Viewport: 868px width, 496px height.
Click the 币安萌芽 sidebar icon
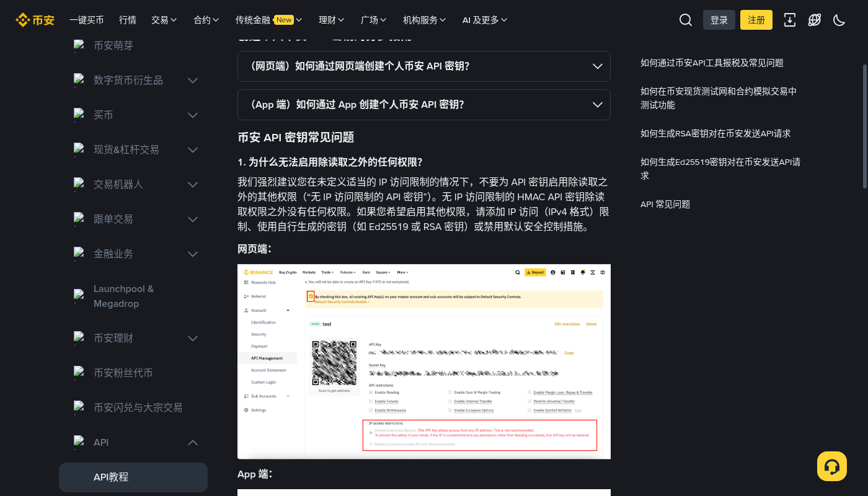point(79,46)
